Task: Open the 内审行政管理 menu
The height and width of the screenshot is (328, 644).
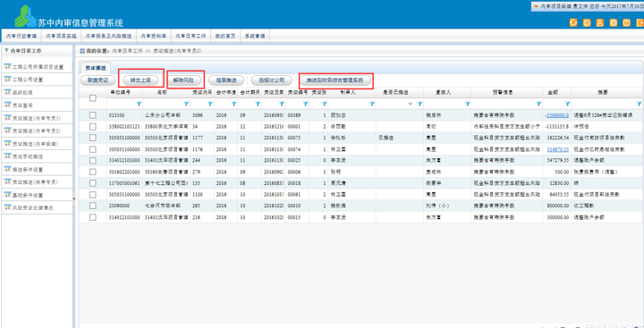Action: [x=21, y=36]
